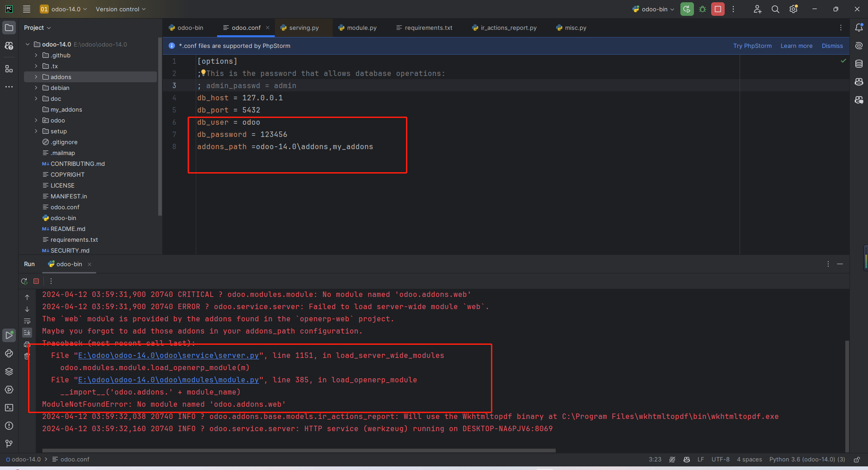Click the console horizontal scrollbar

(x=299, y=450)
